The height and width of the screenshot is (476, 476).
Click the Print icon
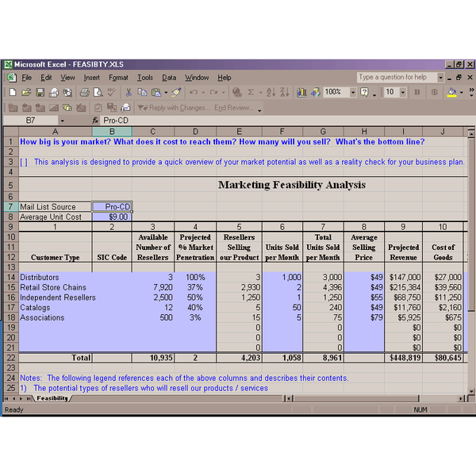(x=84, y=92)
